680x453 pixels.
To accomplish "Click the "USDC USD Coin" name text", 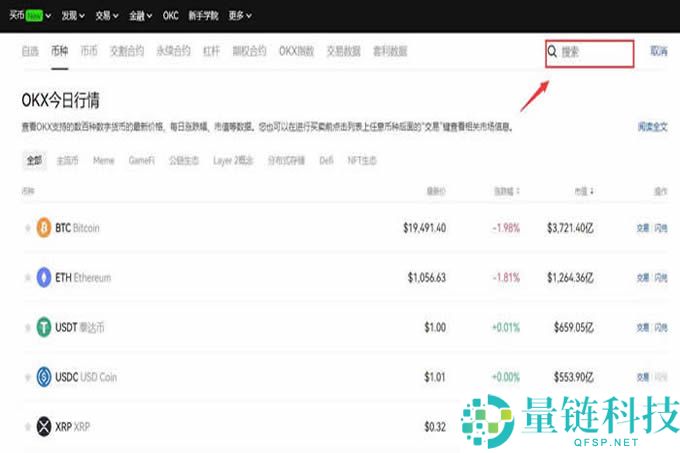I will pos(86,377).
